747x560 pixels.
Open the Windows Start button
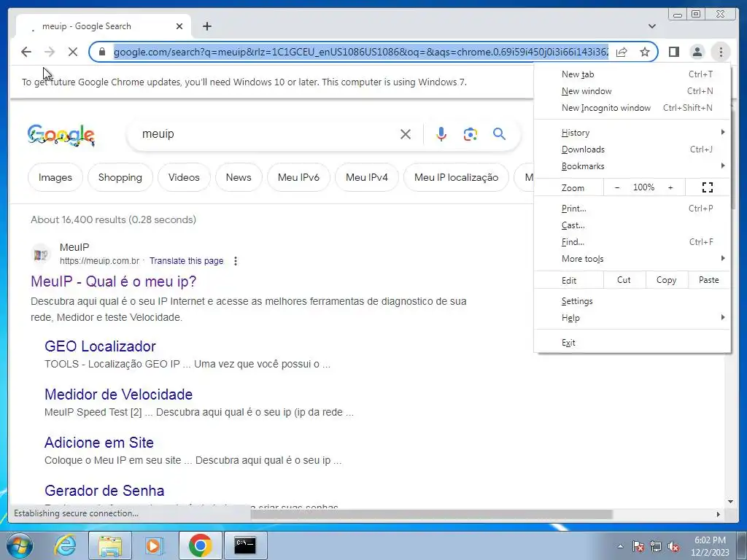[x=19, y=545]
